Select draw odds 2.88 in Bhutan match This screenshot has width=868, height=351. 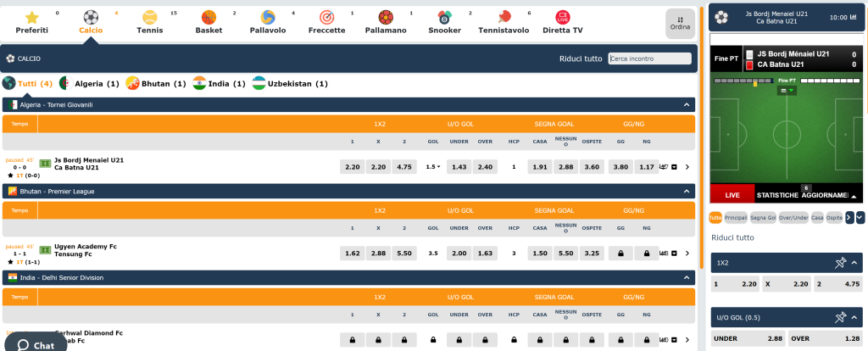pyautogui.click(x=378, y=253)
